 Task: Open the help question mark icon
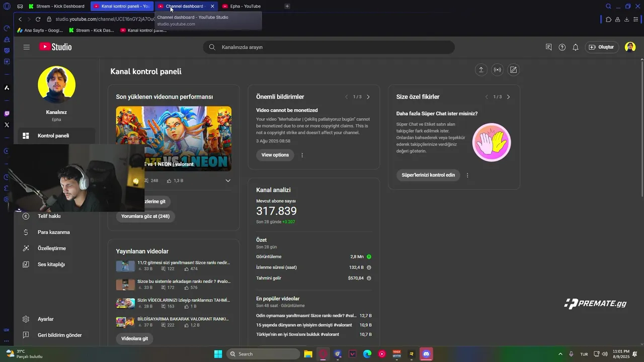pyautogui.click(x=562, y=47)
